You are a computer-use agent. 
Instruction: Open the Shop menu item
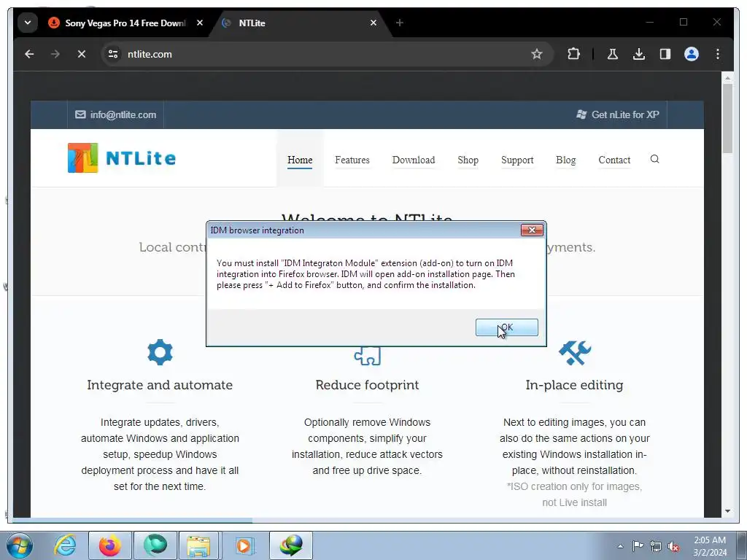coord(468,160)
